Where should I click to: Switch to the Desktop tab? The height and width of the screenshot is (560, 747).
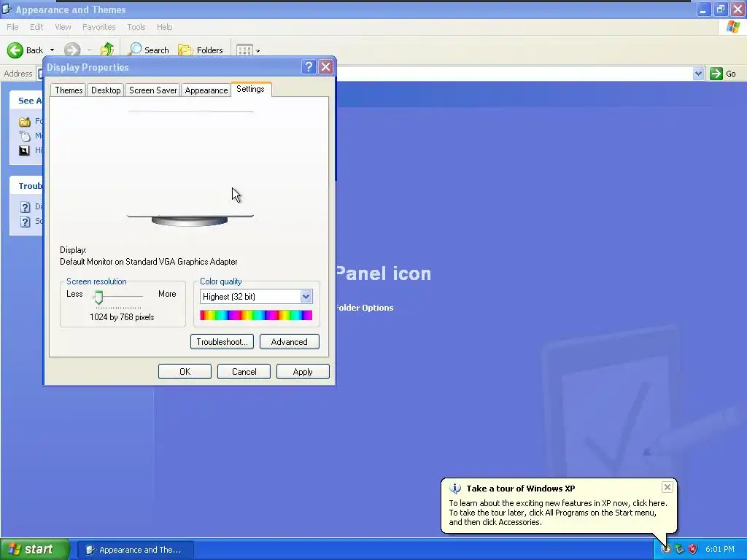pyautogui.click(x=106, y=90)
